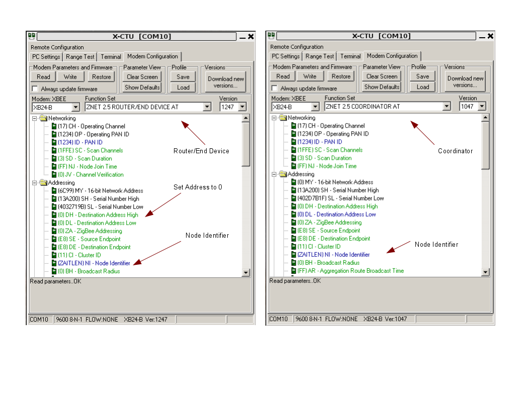Enable Always update firmware in router window
The image size is (532, 399).
click(x=34, y=88)
